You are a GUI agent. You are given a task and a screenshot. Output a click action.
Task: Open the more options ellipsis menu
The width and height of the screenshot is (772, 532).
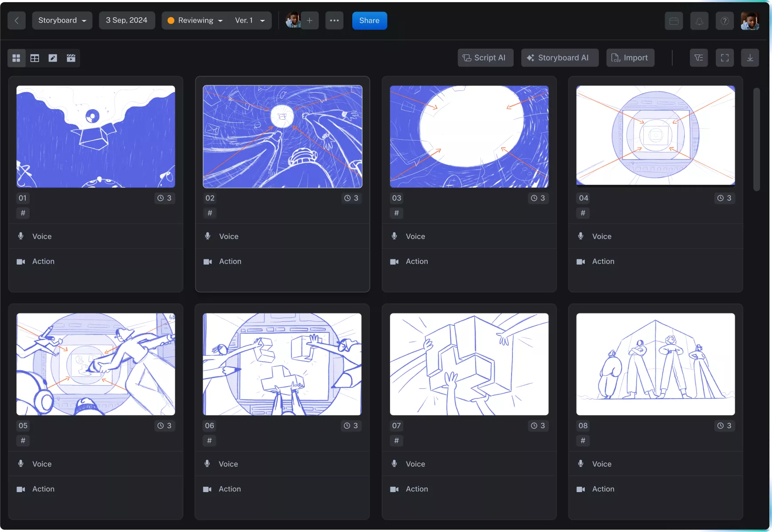pyautogui.click(x=334, y=20)
